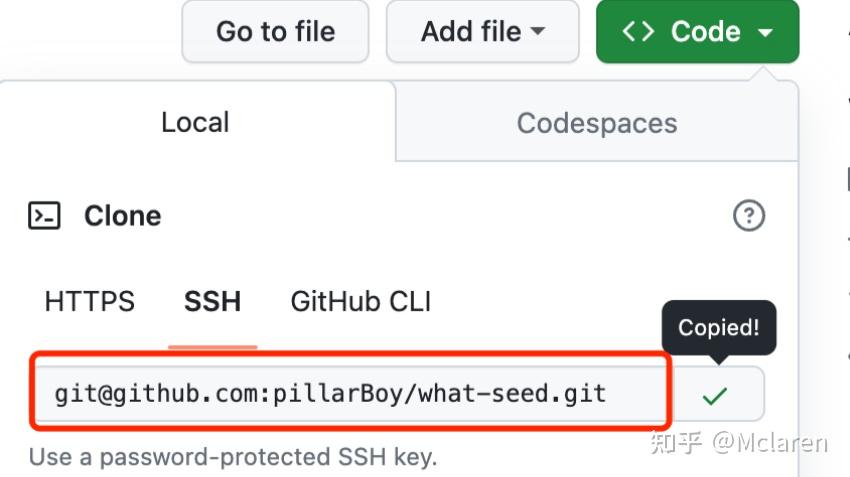Open the Add file menu

[x=482, y=31]
